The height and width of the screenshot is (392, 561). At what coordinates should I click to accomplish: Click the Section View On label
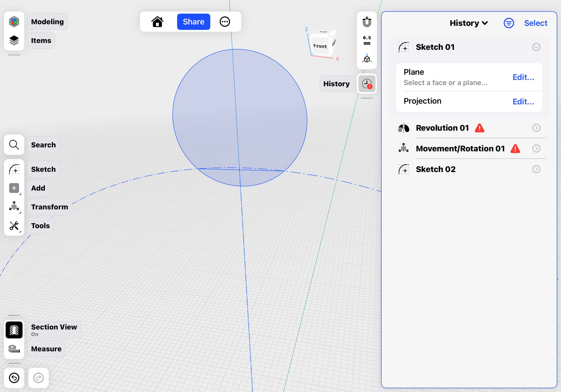(54, 330)
